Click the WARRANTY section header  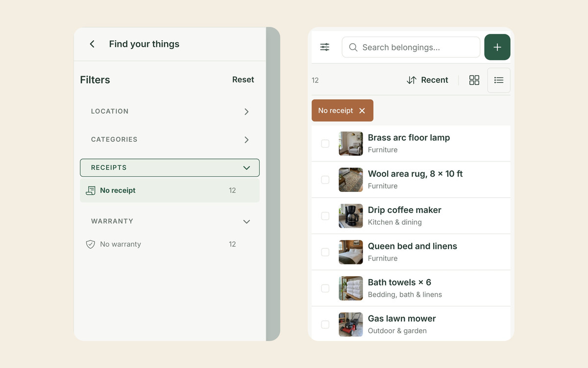coord(170,221)
